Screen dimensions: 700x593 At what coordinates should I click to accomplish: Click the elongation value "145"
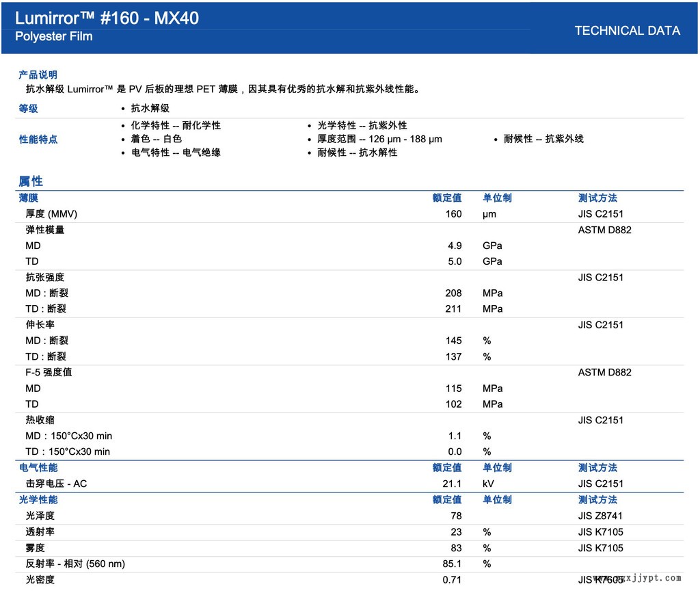click(454, 341)
